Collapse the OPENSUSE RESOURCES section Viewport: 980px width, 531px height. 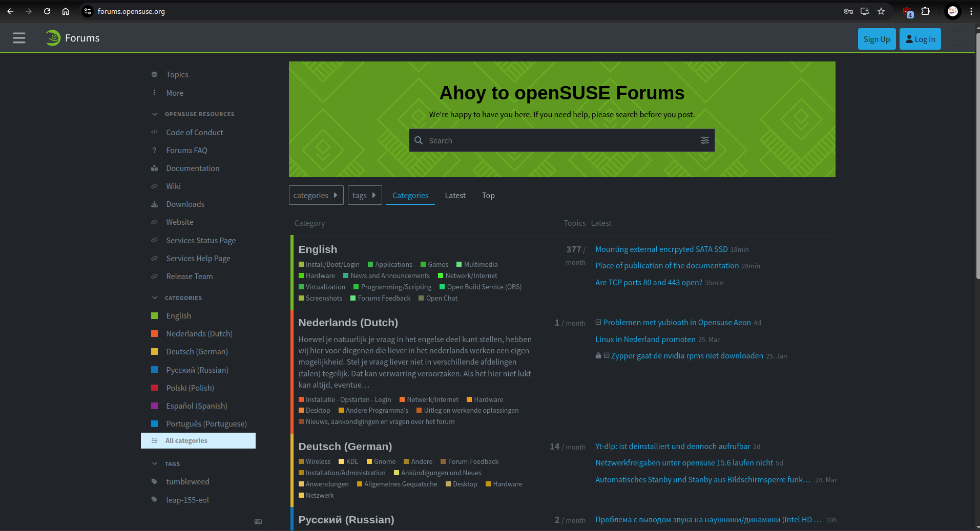click(194, 114)
